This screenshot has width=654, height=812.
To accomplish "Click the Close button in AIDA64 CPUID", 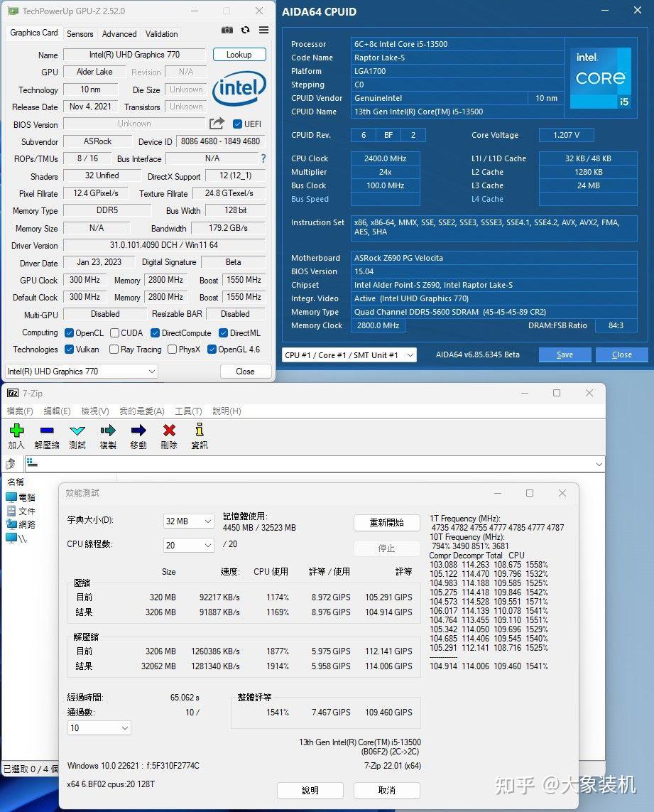I will pos(621,354).
